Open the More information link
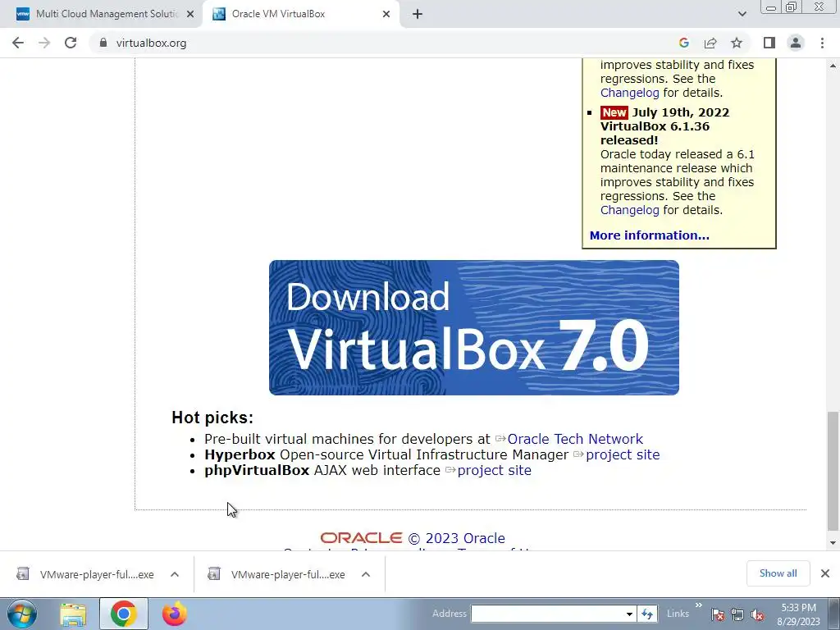840x630 pixels. point(650,235)
